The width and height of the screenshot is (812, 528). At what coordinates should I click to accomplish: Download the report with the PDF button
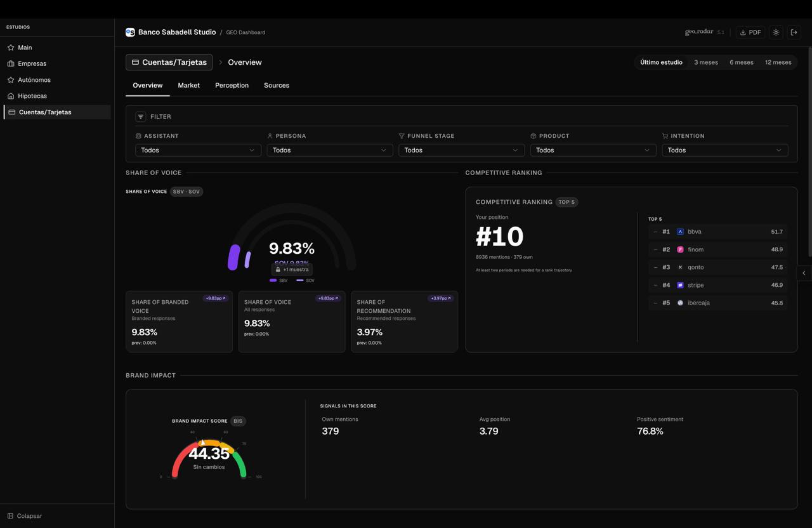click(750, 32)
